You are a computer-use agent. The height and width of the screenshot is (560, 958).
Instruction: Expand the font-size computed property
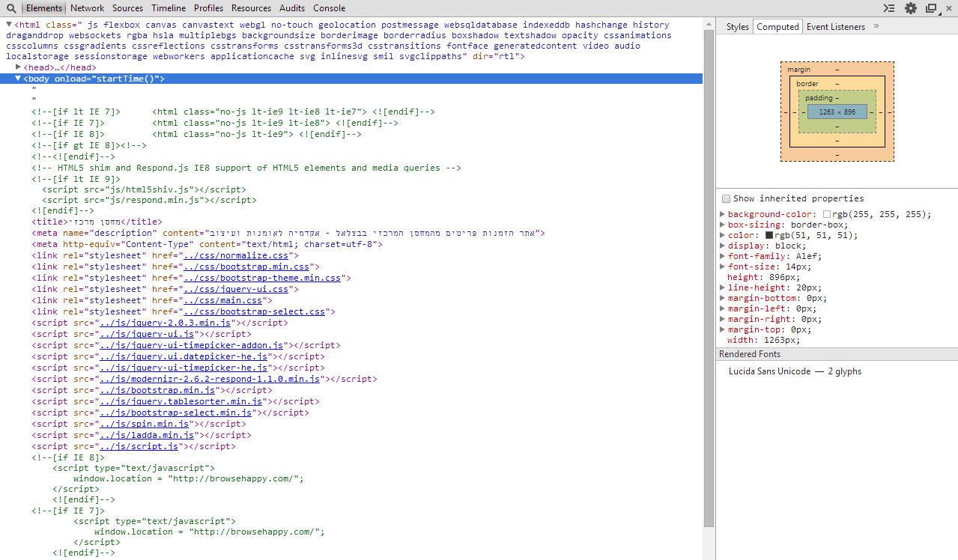pos(723,267)
